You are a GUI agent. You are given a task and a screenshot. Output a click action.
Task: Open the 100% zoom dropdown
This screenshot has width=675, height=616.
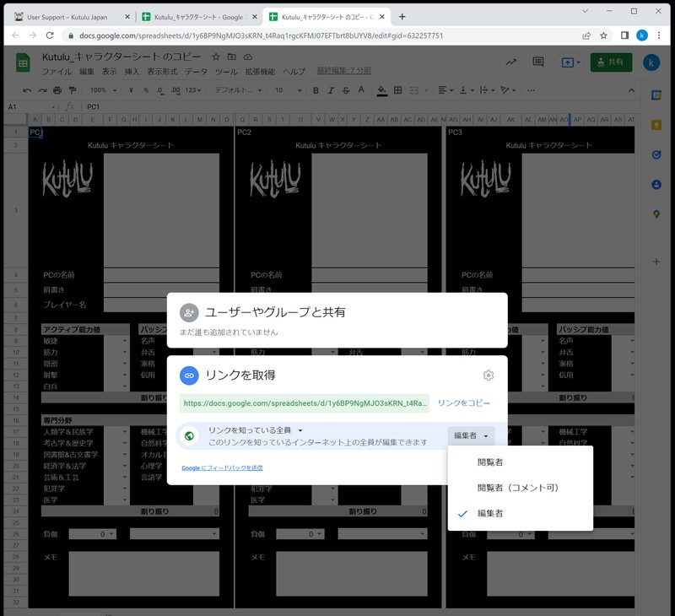click(103, 90)
